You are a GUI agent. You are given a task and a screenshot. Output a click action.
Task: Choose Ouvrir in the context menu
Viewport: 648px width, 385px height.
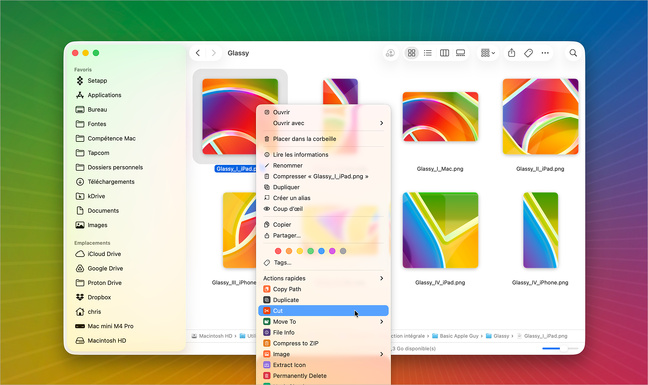[x=323, y=112]
